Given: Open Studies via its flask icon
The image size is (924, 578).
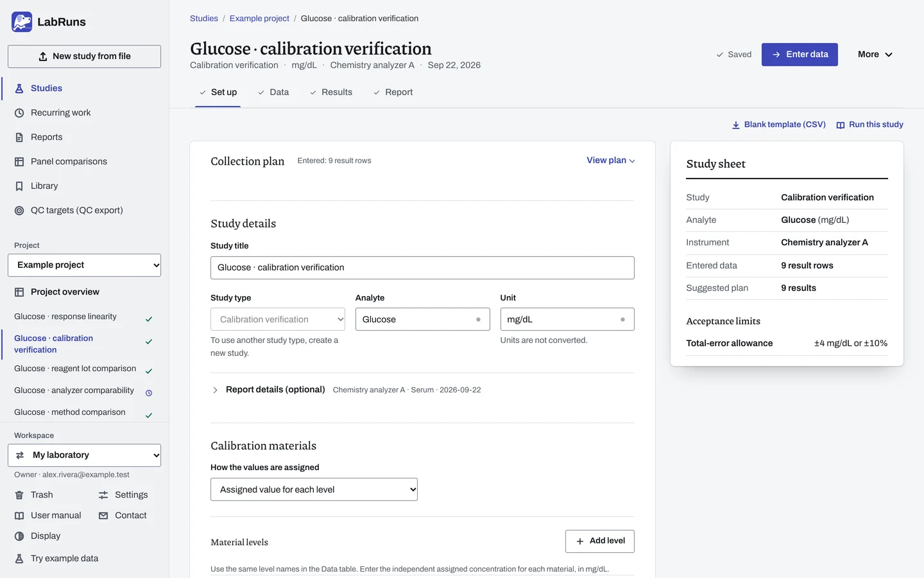Looking at the screenshot, I should [x=19, y=89].
